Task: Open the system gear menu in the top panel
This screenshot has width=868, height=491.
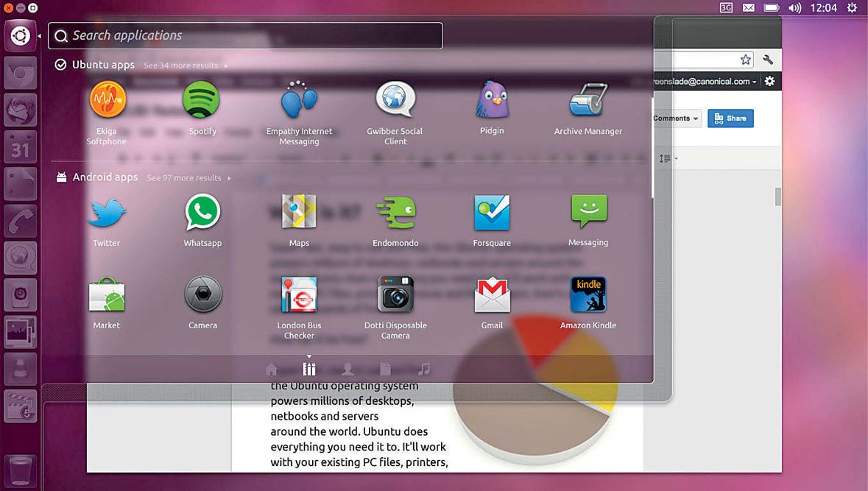Action: (852, 8)
